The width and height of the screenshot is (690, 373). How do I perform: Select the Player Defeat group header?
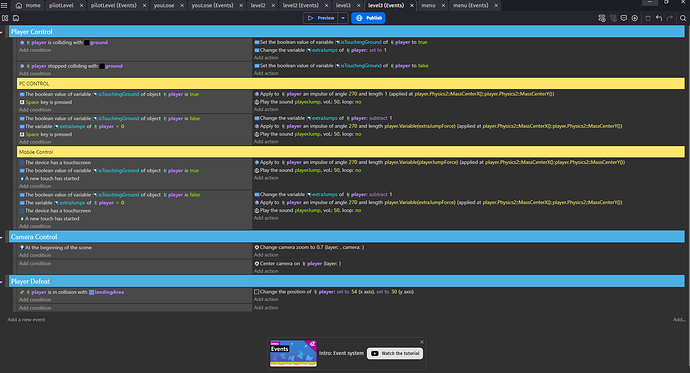pos(347,282)
